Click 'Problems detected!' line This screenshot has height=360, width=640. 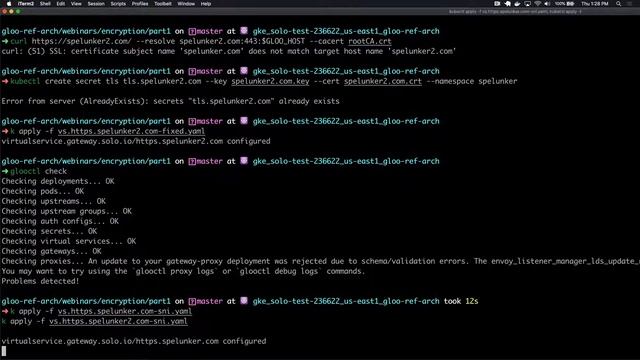40,281
